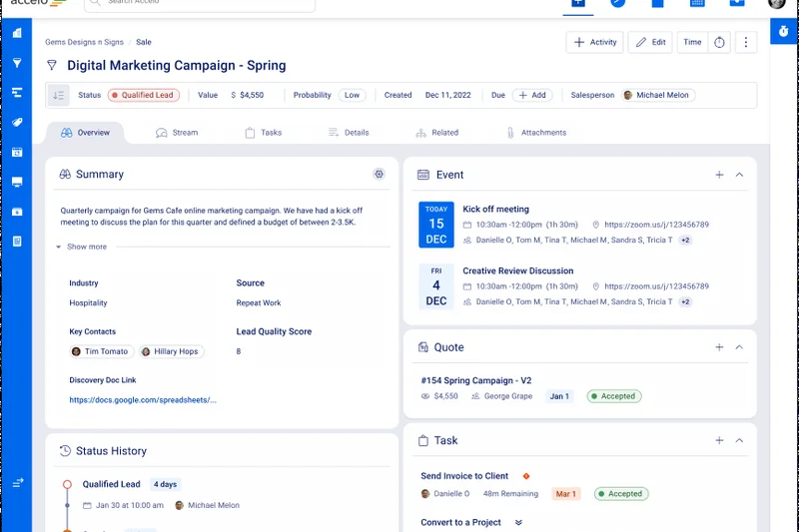
Task: Click the blue stopwatch timer icon
Action: point(783,33)
